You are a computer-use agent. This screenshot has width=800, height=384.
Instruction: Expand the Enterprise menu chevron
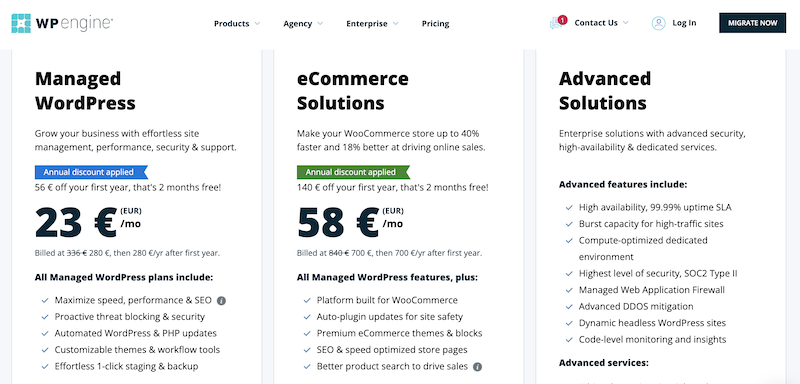point(395,23)
